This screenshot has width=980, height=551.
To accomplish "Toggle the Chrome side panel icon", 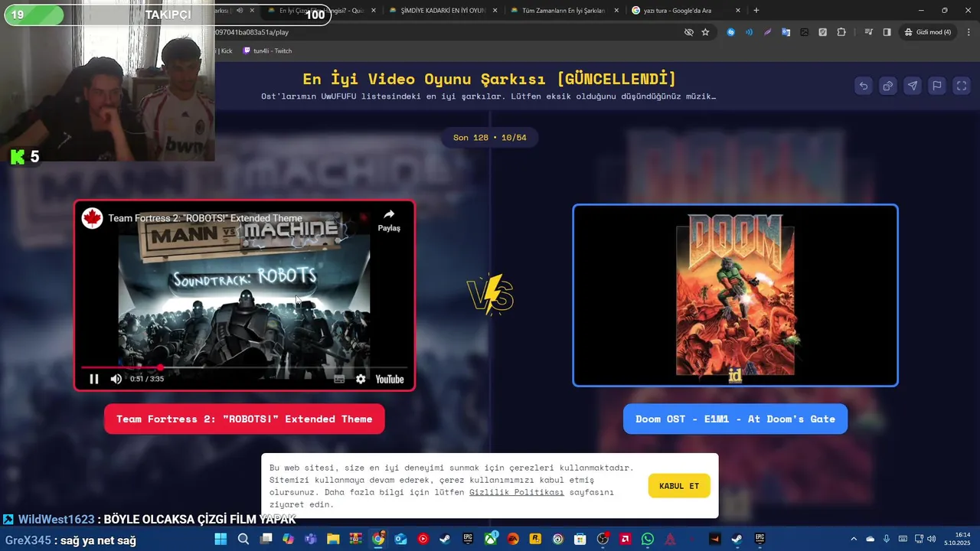I will pos(887,32).
